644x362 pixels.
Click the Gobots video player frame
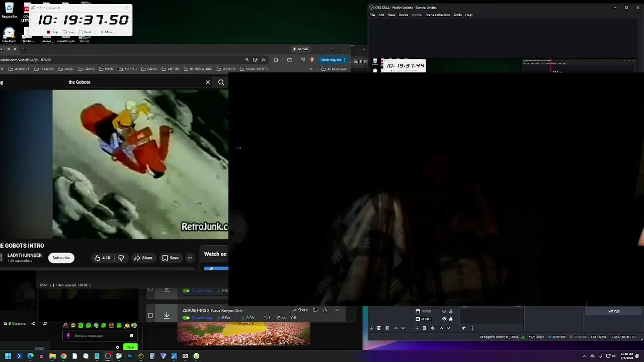point(140,164)
